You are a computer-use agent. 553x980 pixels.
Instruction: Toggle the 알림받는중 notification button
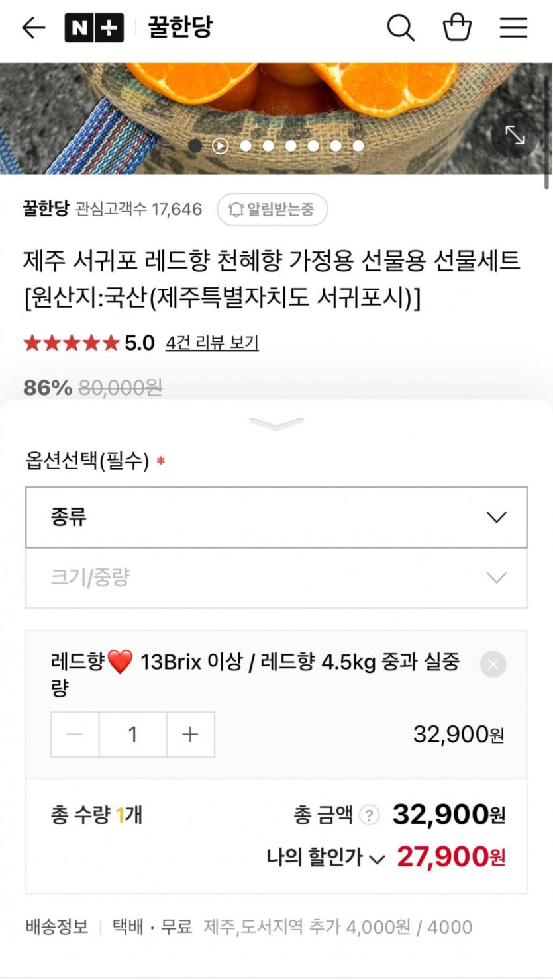272,210
